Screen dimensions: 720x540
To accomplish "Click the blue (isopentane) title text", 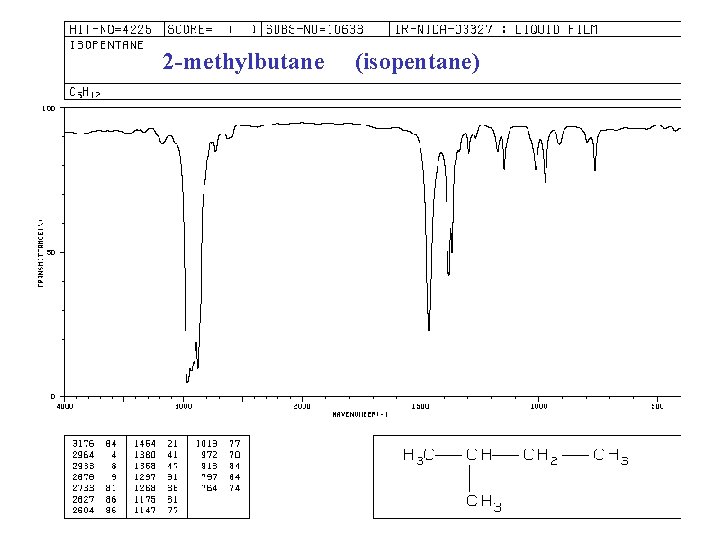I will coord(417,62).
